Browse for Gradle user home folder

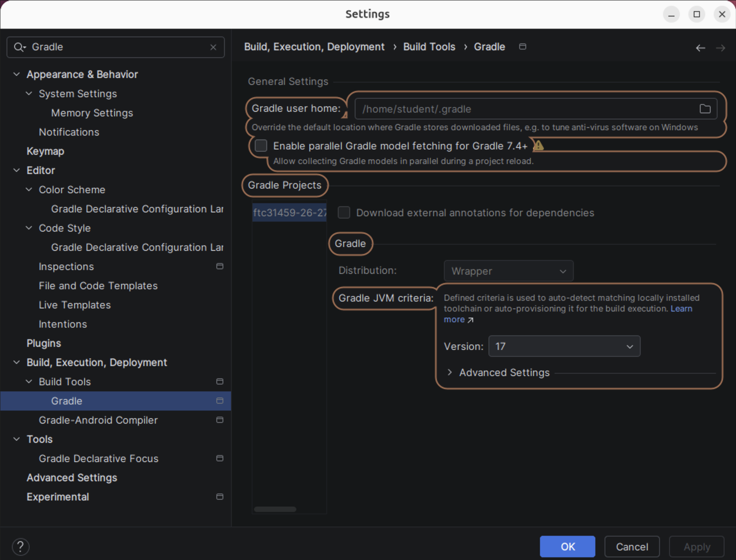(x=705, y=109)
